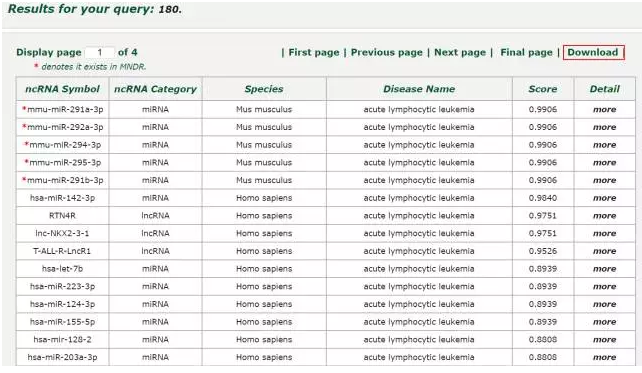Viewport: 642px width, 373px height.
Task: Go to Next page
Action: click(460, 52)
